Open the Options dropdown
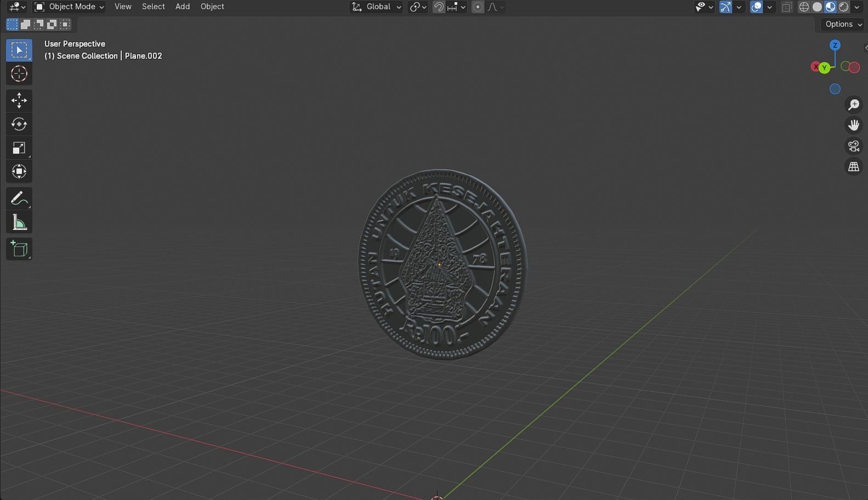Viewport: 868px width, 500px height. pyautogui.click(x=843, y=24)
